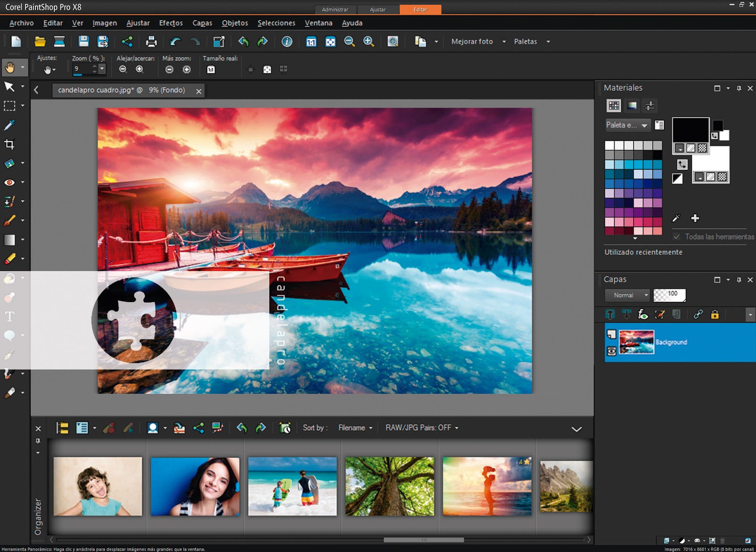Screen dimensions: 756x552
Task: Select the Red Eye tool
Action: (x=9, y=182)
